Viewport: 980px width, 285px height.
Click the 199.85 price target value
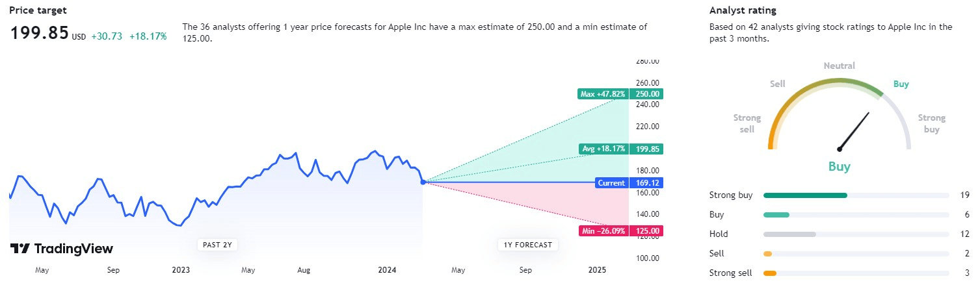[39, 34]
